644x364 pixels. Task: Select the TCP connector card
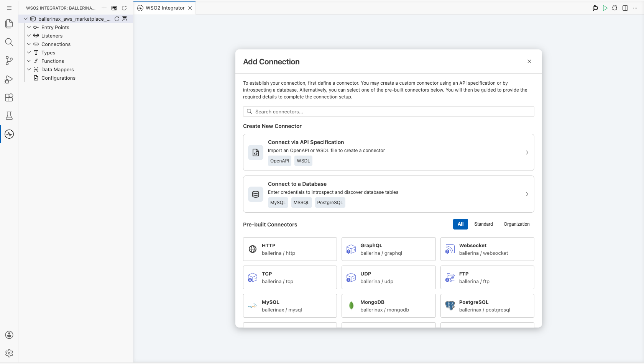(x=290, y=277)
